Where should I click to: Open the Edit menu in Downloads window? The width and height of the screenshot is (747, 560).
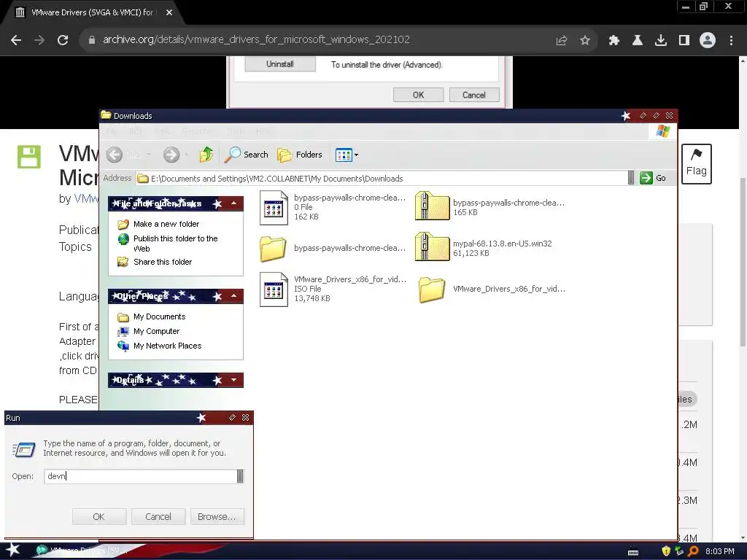(135, 131)
